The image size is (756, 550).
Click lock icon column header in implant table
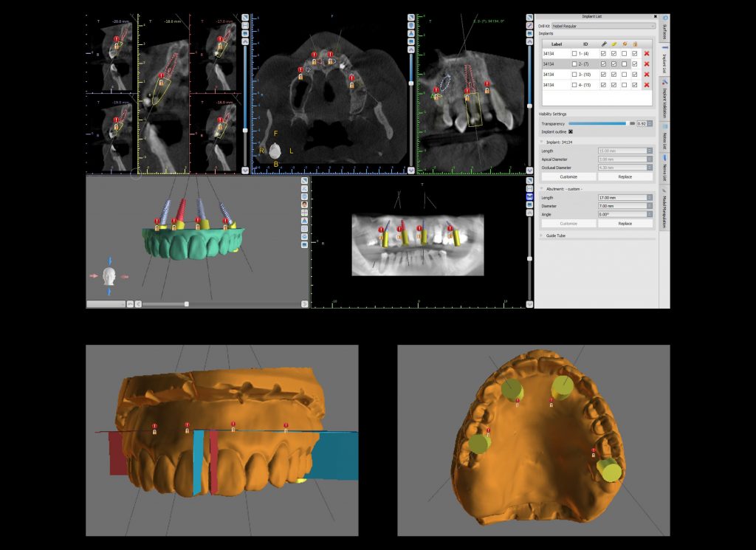click(635, 44)
